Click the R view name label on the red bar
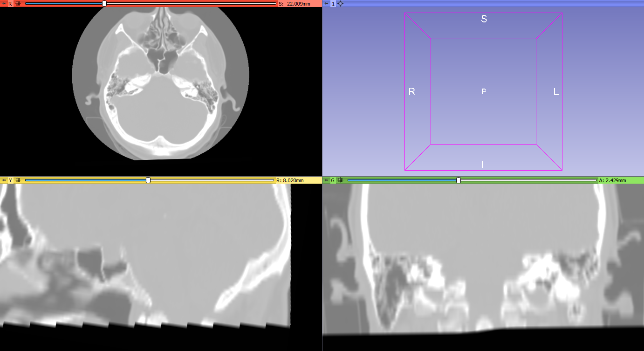Screen dimensions: 644x351 [x=10, y=3]
